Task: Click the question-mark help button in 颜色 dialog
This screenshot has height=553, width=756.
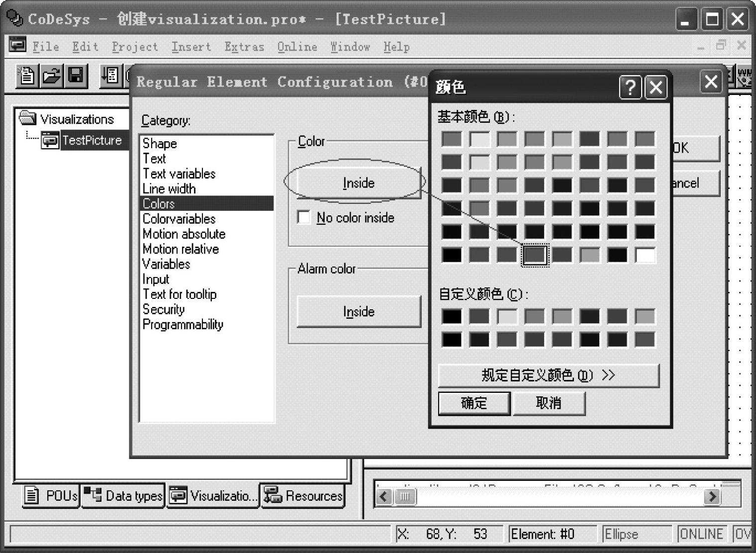Action: click(630, 87)
